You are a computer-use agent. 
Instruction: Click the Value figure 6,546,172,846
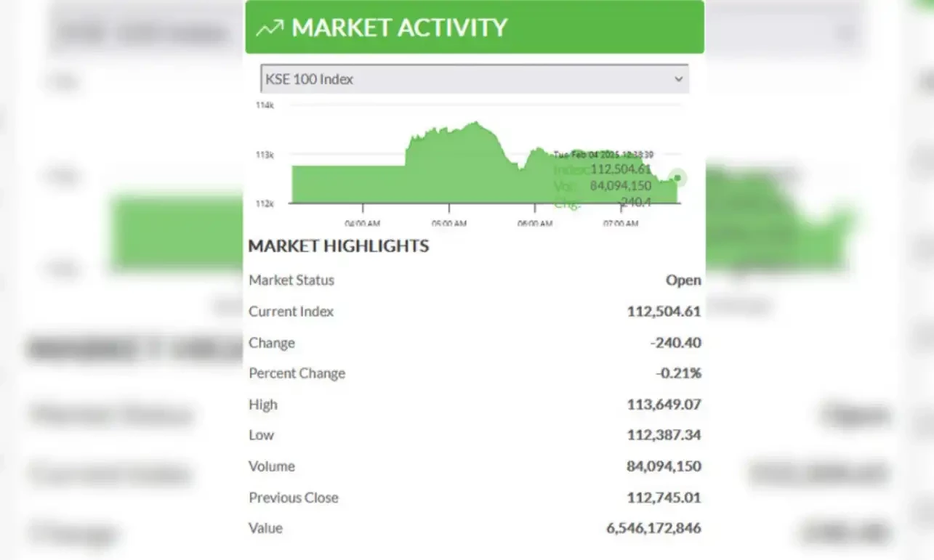click(653, 528)
